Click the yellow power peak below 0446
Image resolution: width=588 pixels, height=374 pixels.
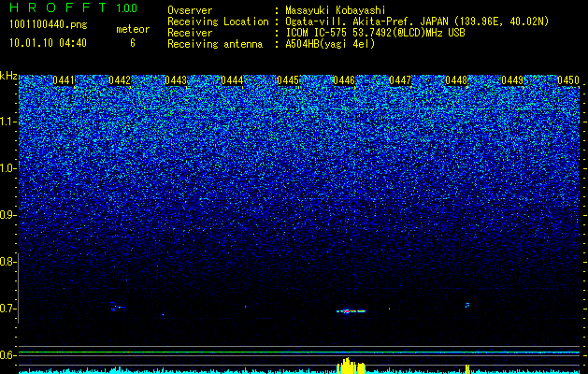point(351,367)
